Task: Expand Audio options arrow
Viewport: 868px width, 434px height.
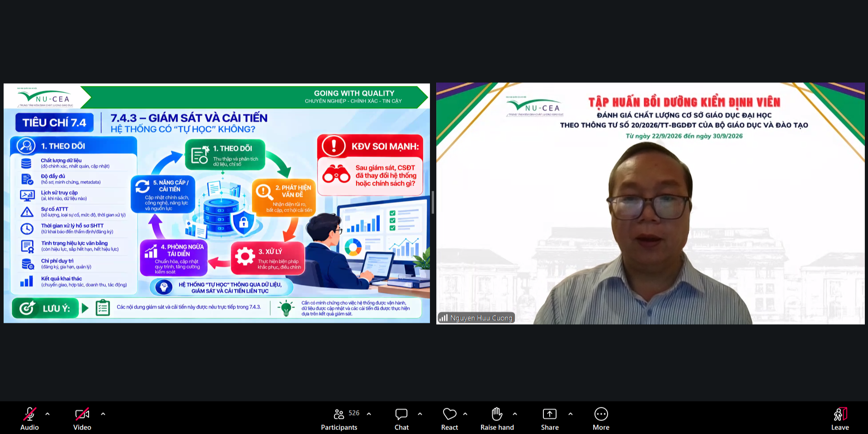Action: (x=47, y=414)
